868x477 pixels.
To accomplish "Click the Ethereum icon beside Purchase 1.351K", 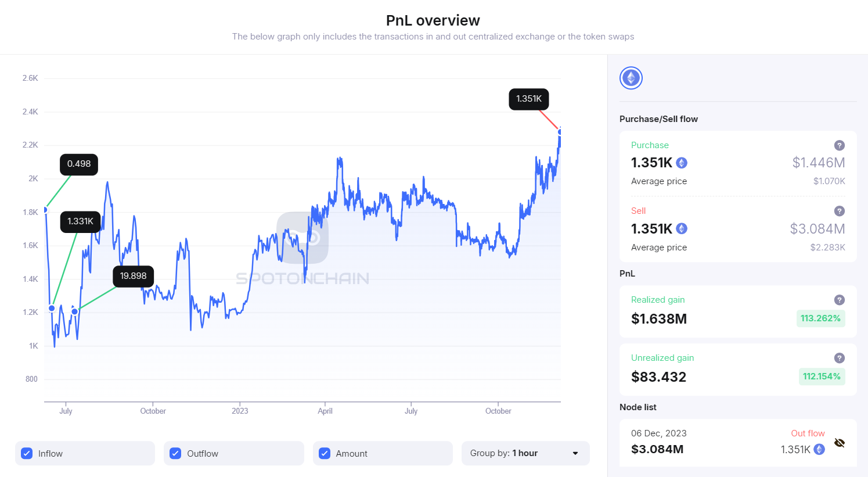I will (682, 163).
